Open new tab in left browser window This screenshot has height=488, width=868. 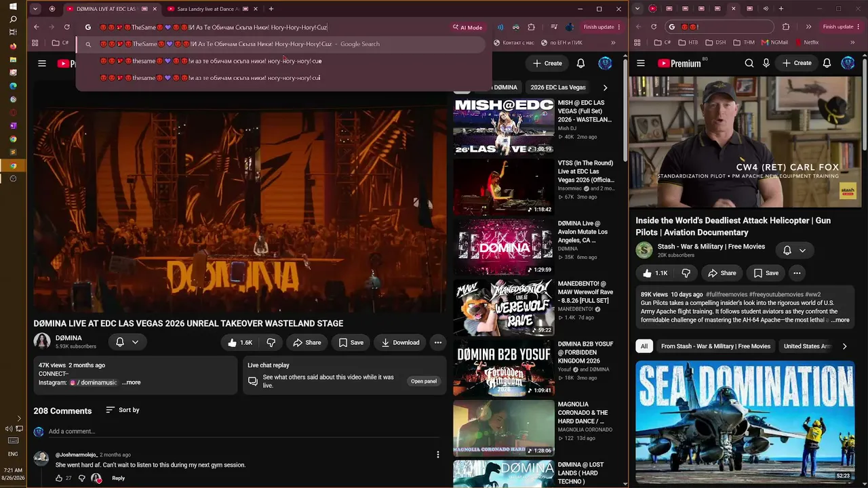tap(271, 9)
